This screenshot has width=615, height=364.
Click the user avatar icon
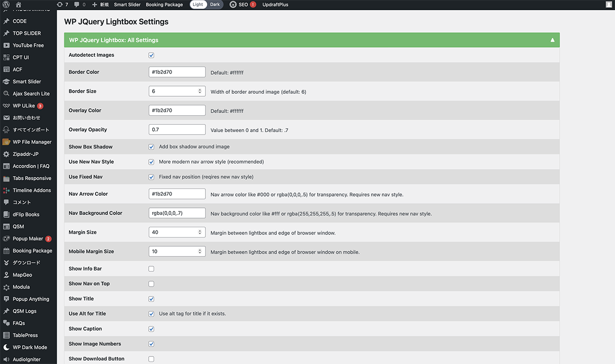(608, 5)
